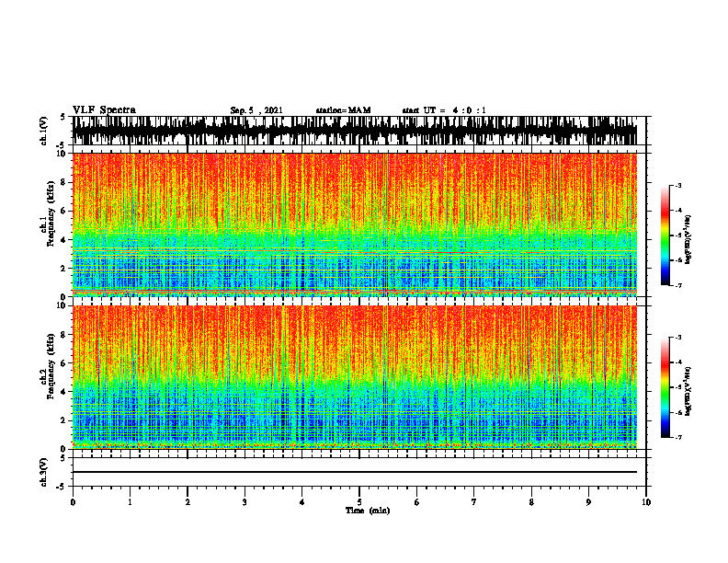728x563 pixels.
Task: Click the "ch.1 Frequency (kHz)" axis label
Action: (x=49, y=213)
